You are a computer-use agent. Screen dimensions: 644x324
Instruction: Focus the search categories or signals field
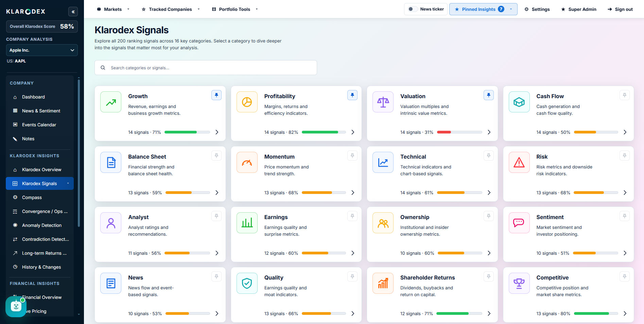pos(206,68)
